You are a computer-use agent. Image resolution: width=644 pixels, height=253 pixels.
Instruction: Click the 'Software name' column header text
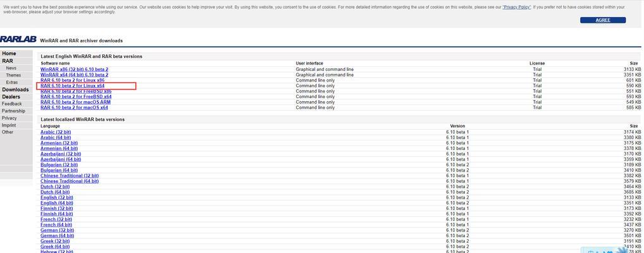click(x=55, y=63)
